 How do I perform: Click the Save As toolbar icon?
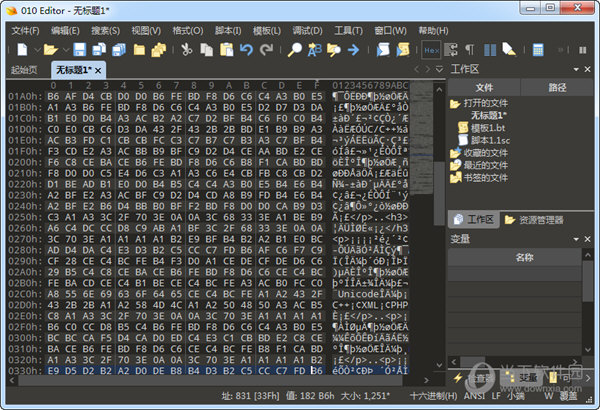99,50
